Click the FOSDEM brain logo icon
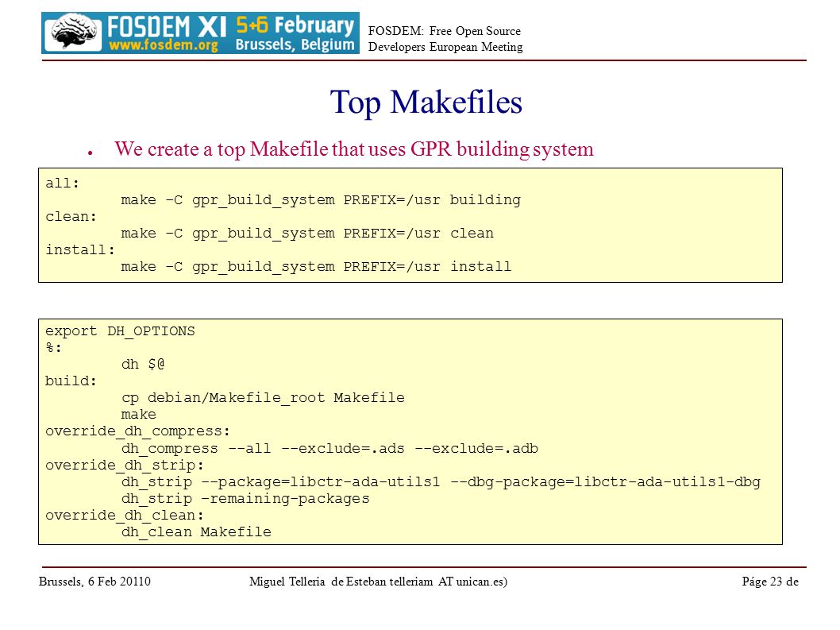840x630 pixels. point(72,33)
